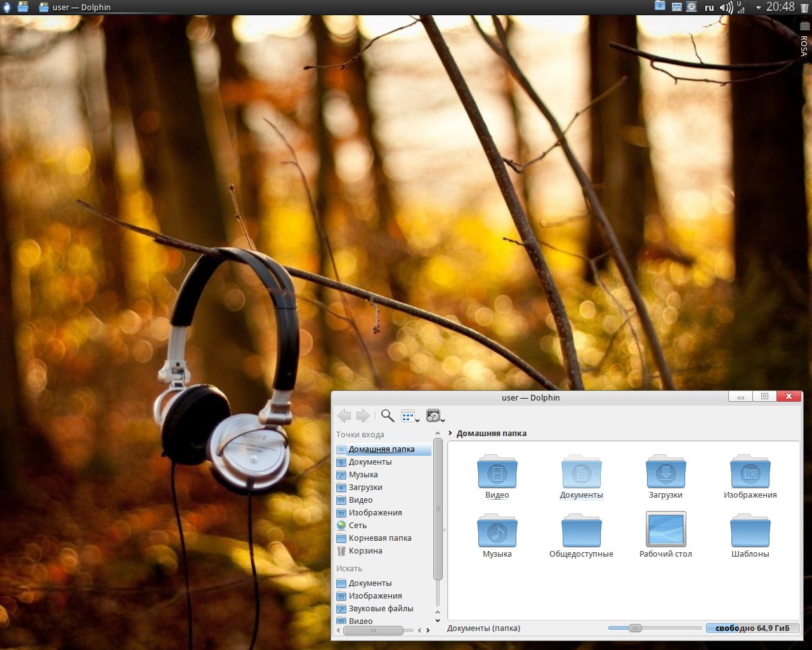
Task: Select the Музыка folder icon in main pane
Action: (497, 532)
